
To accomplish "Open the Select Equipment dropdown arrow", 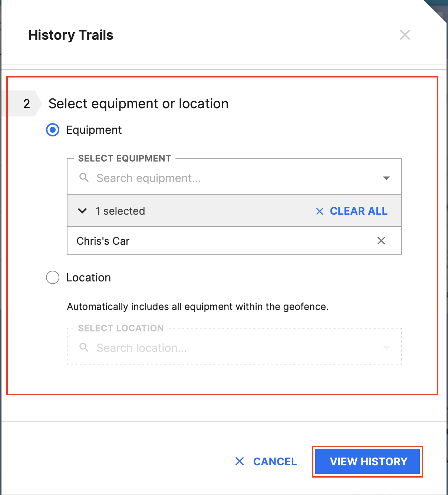I will 386,178.
